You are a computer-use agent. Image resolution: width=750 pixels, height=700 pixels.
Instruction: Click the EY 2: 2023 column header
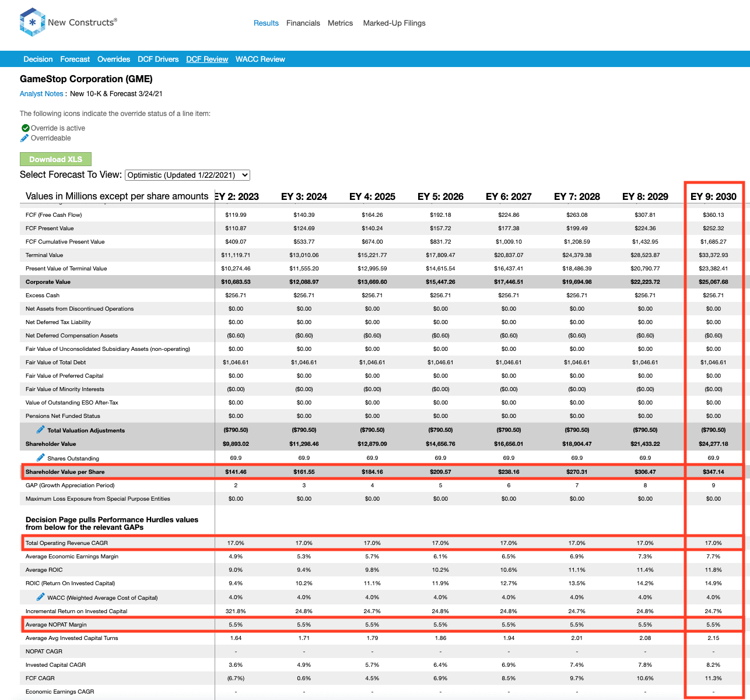[x=237, y=196]
